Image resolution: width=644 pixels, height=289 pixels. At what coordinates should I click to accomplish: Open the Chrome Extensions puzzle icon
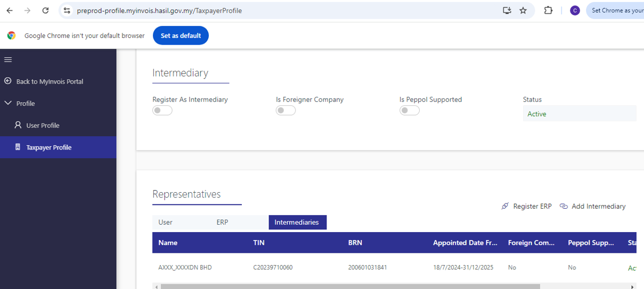pyautogui.click(x=548, y=10)
